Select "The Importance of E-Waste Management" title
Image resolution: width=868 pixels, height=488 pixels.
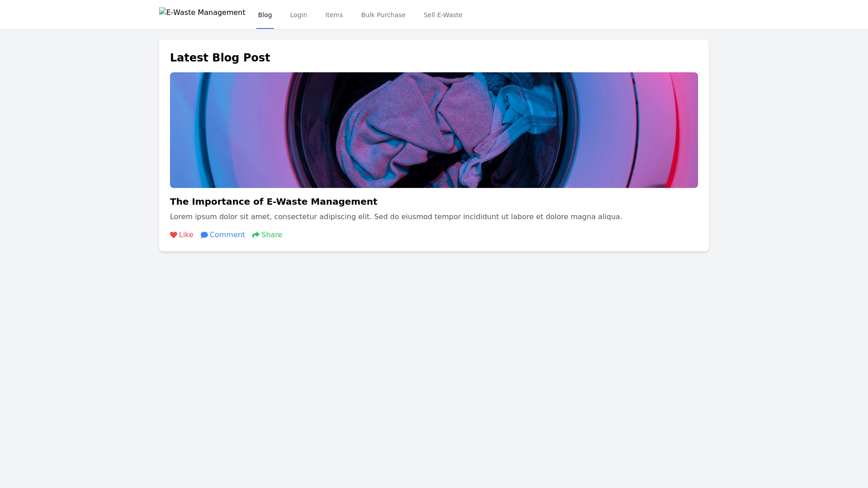274,202
